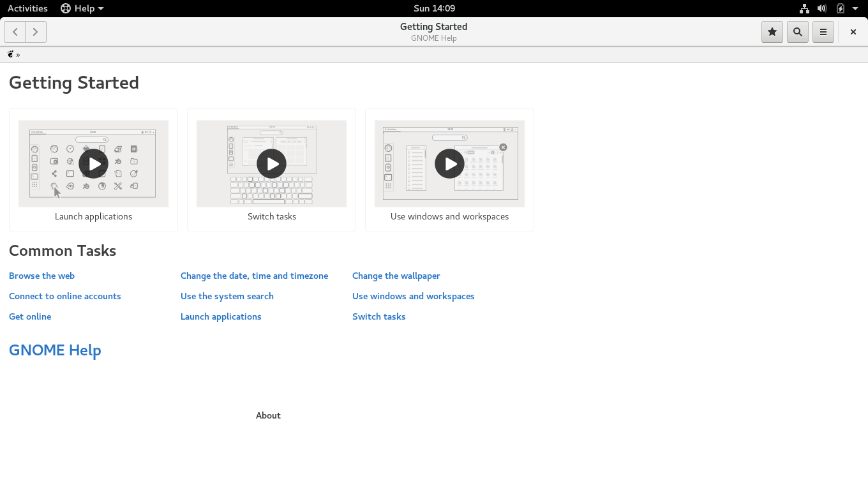Open Switch tasks link under Common Tasks
Screen dimensions: 868x490
(378, 316)
